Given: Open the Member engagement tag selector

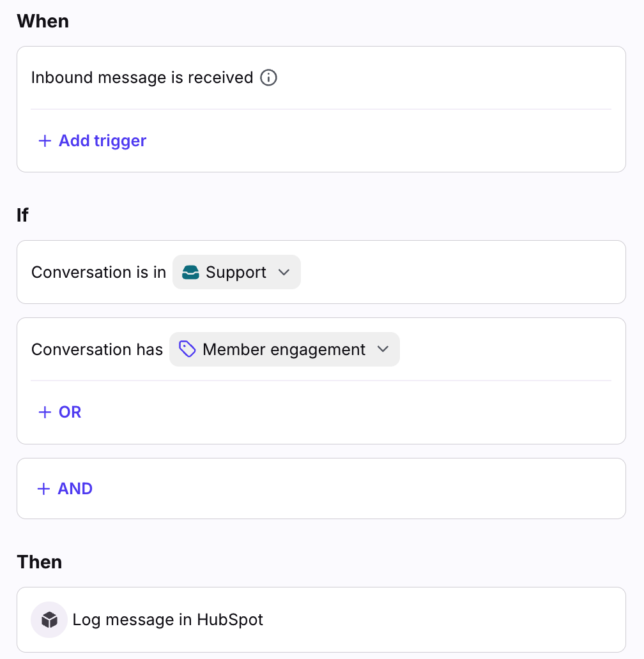Looking at the screenshot, I should click(284, 349).
